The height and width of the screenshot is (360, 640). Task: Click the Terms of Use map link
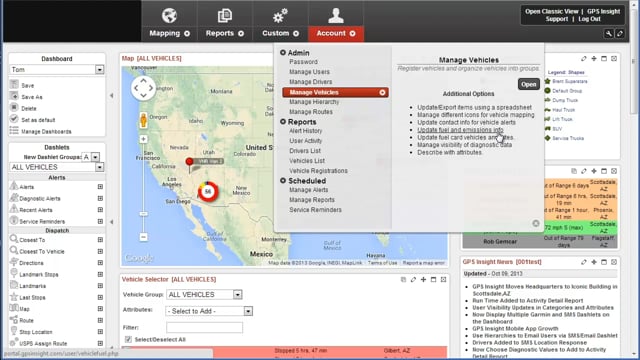(382, 263)
